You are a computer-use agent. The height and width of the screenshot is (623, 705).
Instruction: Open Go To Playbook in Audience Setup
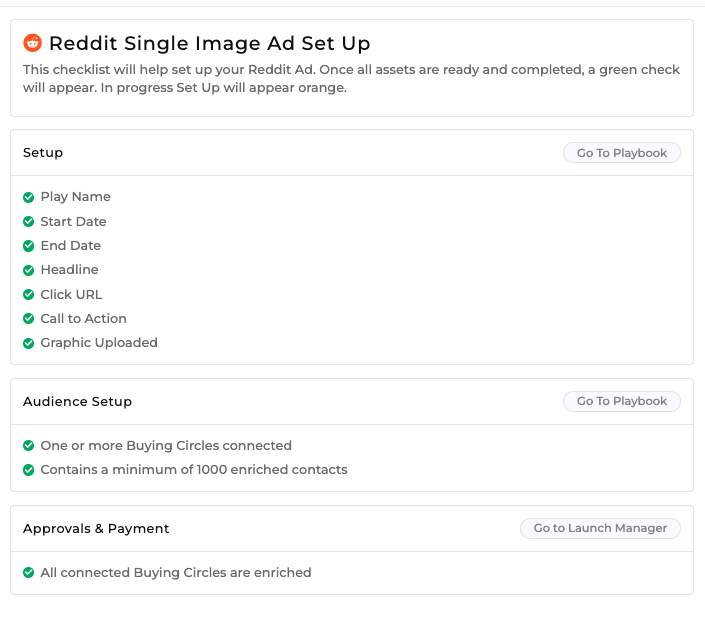click(622, 401)
